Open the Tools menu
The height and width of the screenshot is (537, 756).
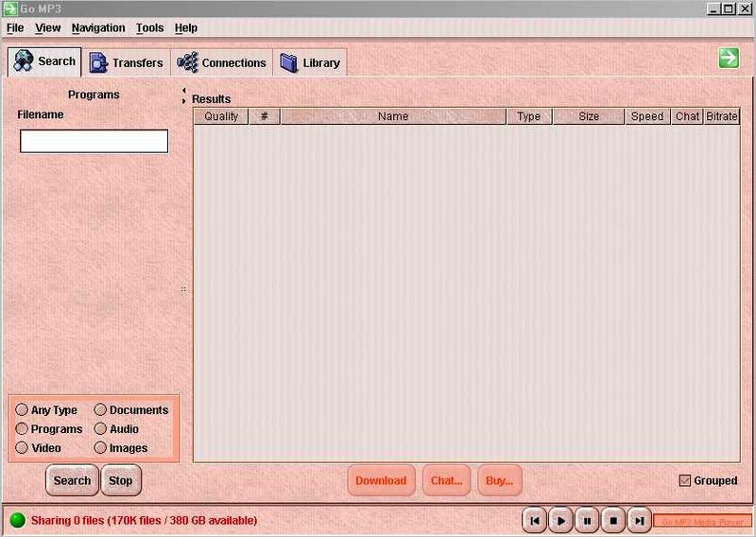coord(150,28)
